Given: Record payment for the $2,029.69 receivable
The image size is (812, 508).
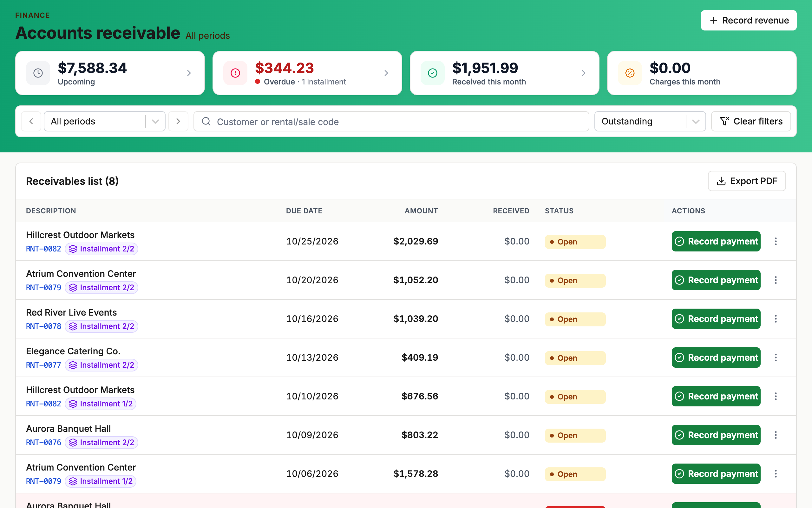Looking at the screenshot, I should click(716, 241).
